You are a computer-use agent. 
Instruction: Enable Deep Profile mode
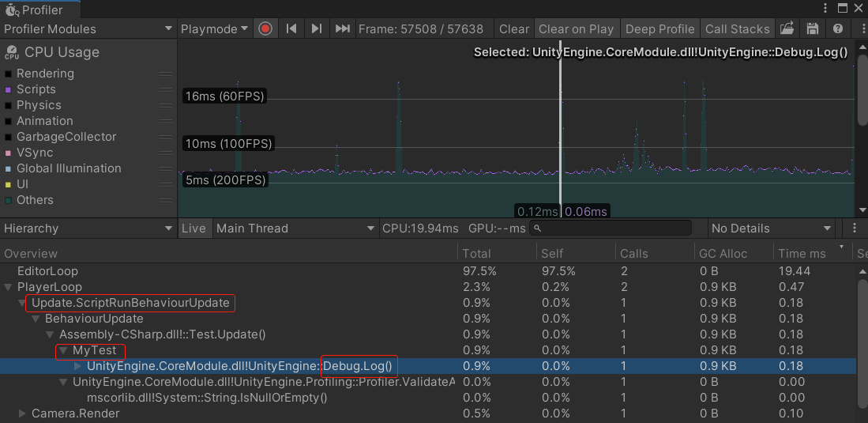(659, 28)
